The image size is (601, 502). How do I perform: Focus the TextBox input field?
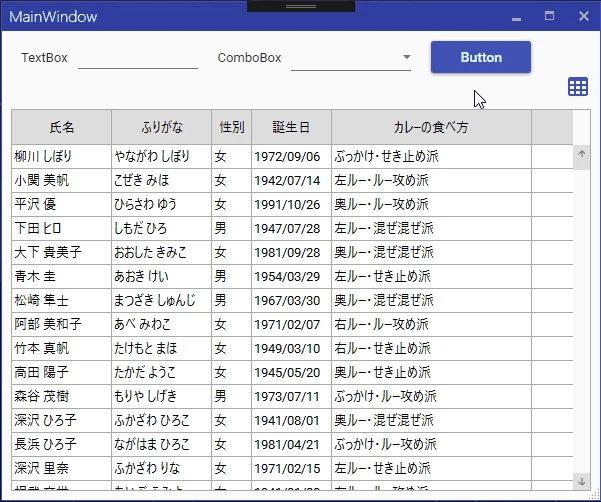(x=138, y=58)
